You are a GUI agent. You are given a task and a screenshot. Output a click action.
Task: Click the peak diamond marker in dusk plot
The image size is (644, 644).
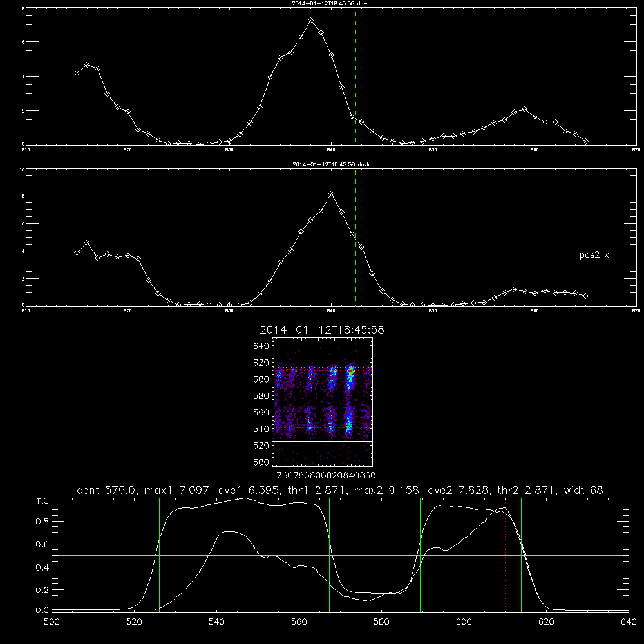coord(332,193)
